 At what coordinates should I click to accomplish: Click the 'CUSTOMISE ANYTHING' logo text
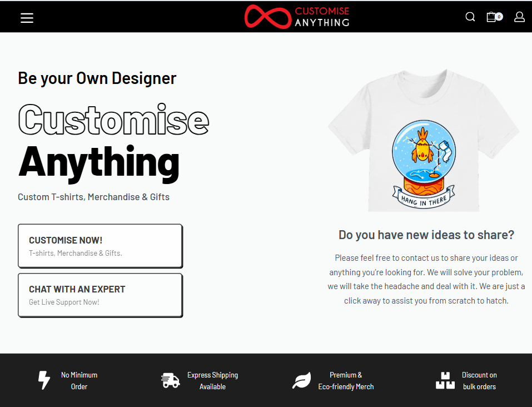point(322,17)
